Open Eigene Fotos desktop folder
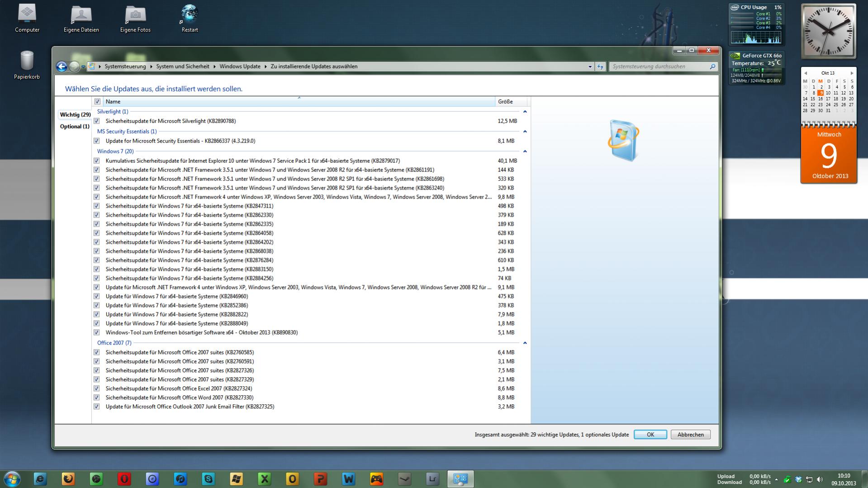The image size is (868, 488). 135,18
